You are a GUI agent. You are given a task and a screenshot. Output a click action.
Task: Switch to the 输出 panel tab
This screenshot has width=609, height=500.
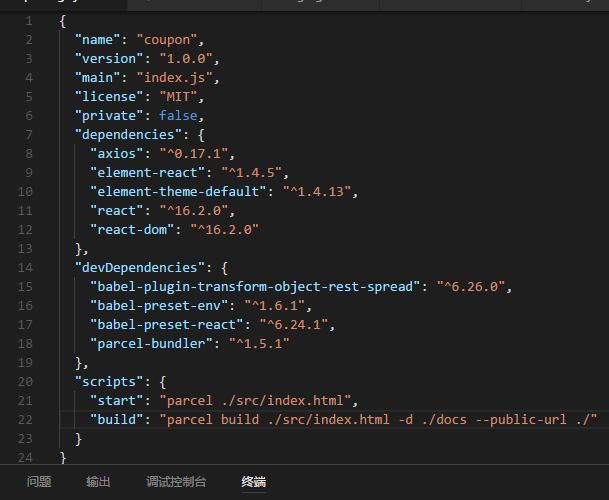(98, 482)
